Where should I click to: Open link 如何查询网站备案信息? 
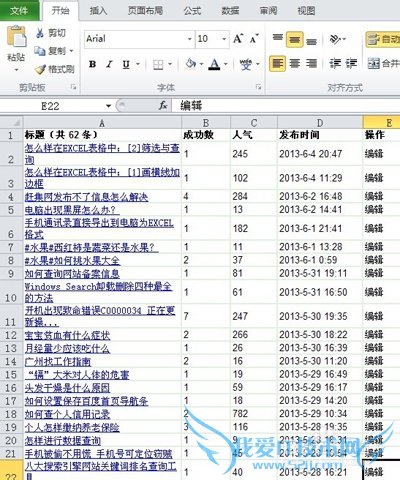[72, 274]
